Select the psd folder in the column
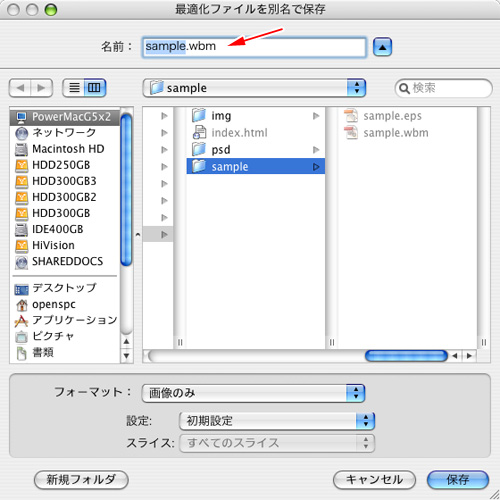Screen dimensions: 500x500 pos(256,150)
